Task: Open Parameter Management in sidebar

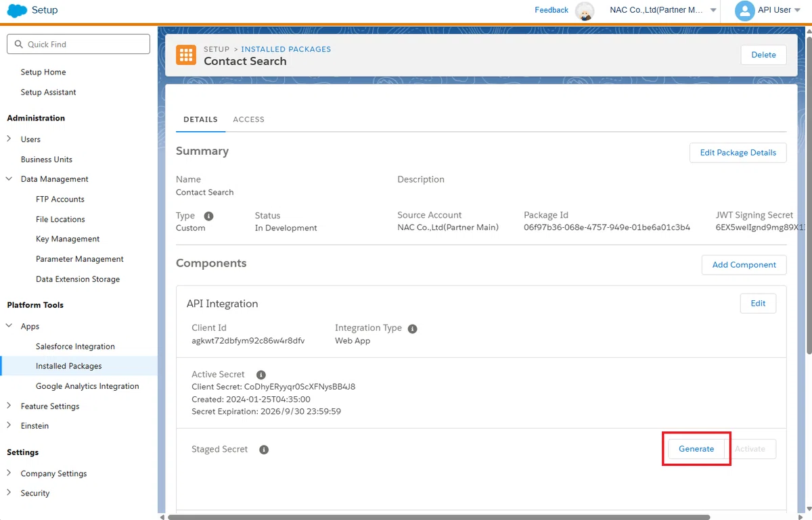Action: (80, 260)
